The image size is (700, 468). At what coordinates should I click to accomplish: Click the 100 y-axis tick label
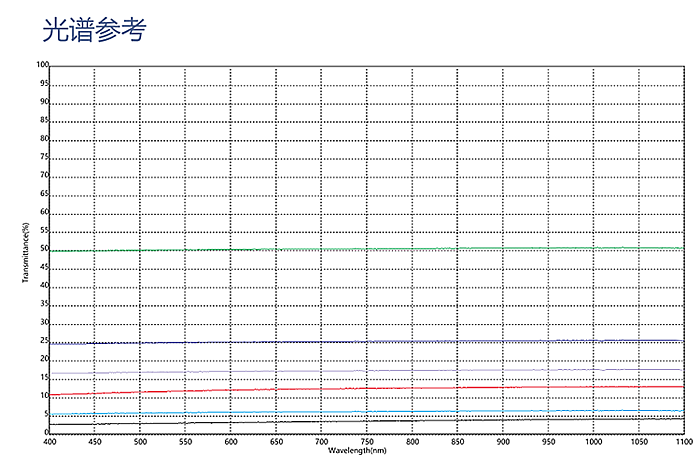[x=42, y=65]
